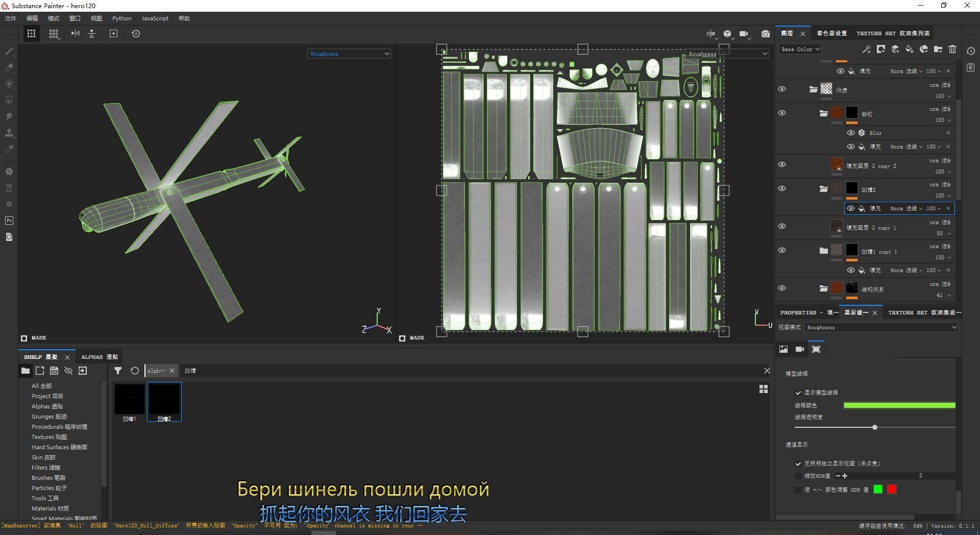Click the add folder icon in layers toolbar
980x535 pixels.
[x=938, y=49]
